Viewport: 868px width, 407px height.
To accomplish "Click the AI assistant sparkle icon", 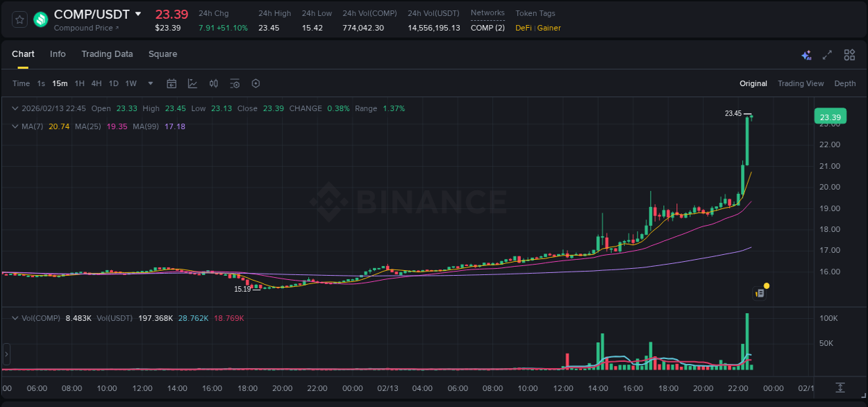I will click(806, 54).
